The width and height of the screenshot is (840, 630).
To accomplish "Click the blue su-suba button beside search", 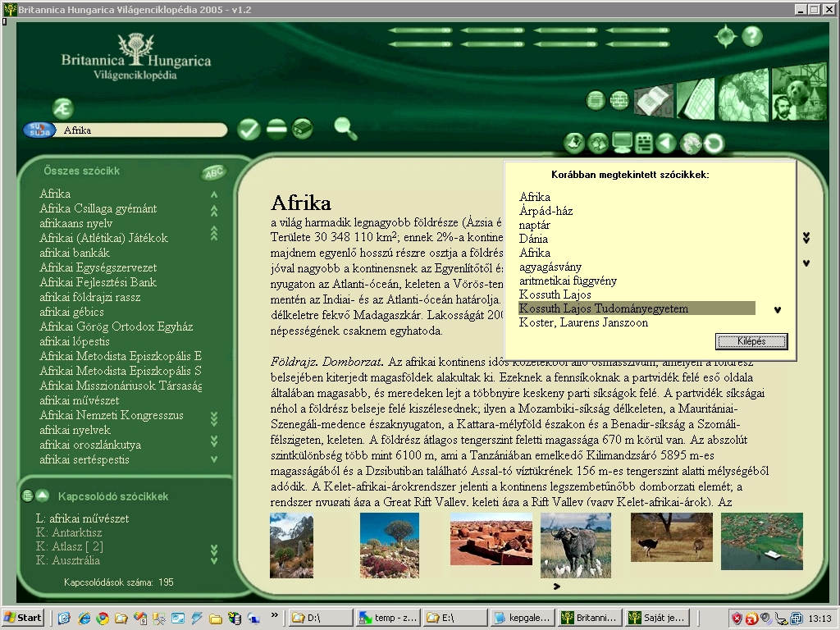I will [x=39, y=130].
